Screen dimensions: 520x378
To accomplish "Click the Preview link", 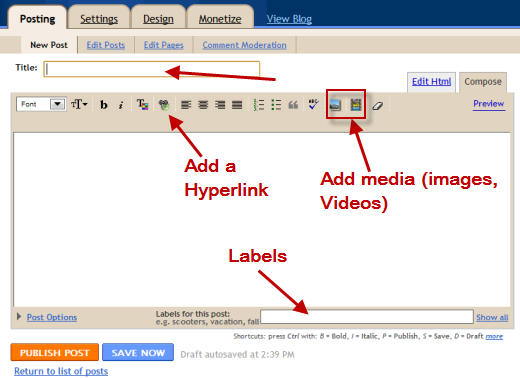I will pyautogui.click(x=489, y=104).
